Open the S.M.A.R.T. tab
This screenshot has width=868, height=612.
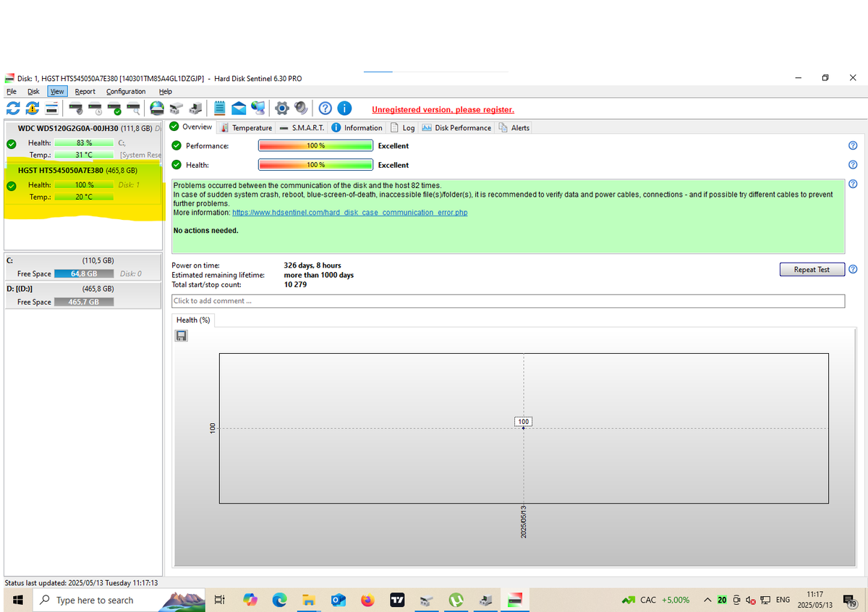302,128
